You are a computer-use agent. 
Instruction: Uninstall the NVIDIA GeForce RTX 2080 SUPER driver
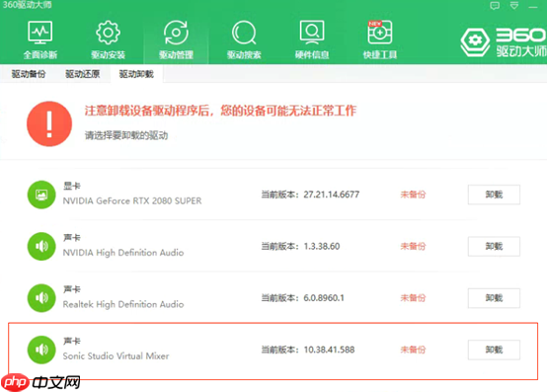(x=494, y=195)
